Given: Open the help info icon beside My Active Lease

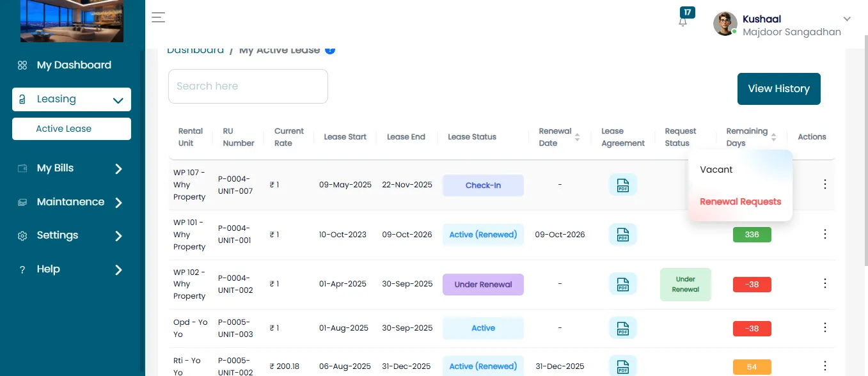Looking at the screenshot, I should point(330,50).
